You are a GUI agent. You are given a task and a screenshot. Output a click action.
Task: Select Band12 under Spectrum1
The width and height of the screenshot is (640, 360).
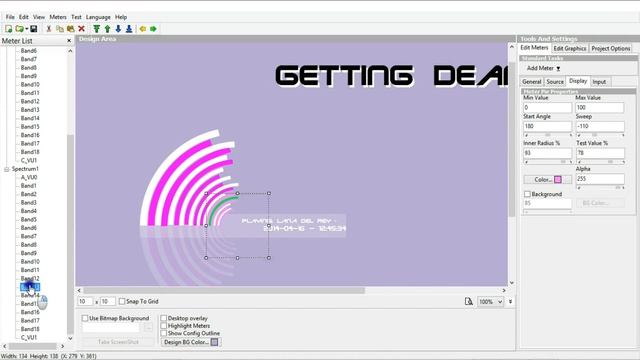click(30, 278)
